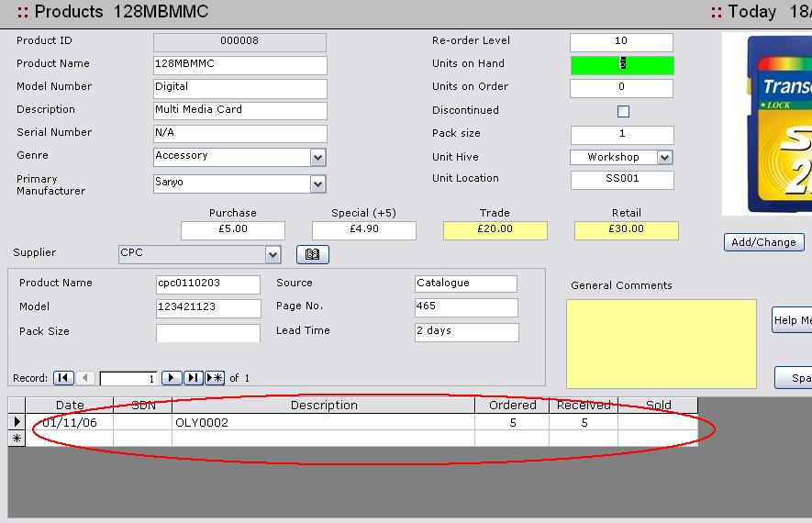Edit the Special (+5) price £4.90
Screen dimensions: 812x523
tap(364, 230)
